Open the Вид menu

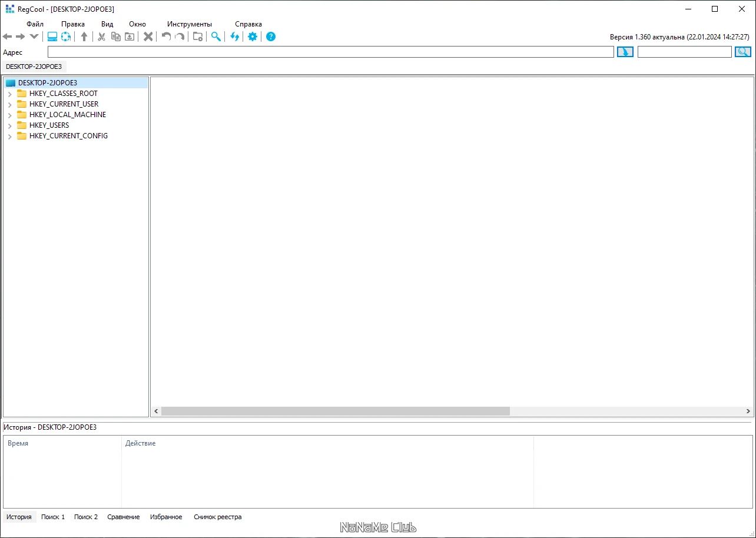coord(107,24)
